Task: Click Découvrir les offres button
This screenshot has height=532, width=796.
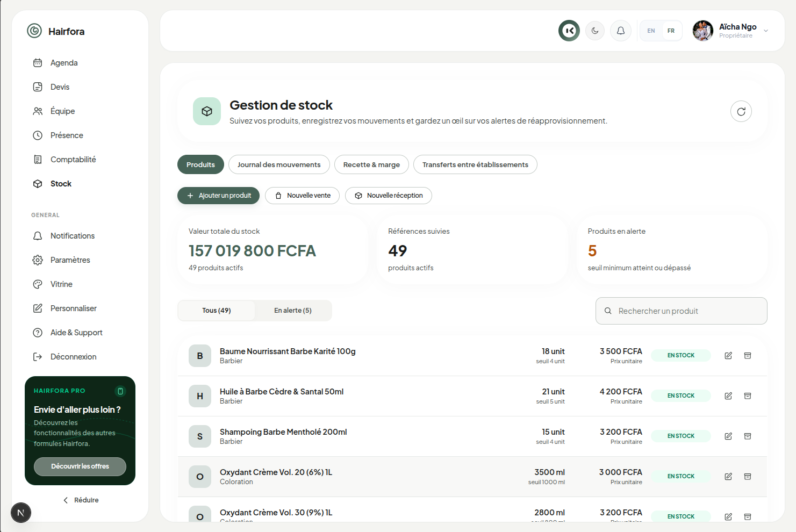Action: [80, 466]
